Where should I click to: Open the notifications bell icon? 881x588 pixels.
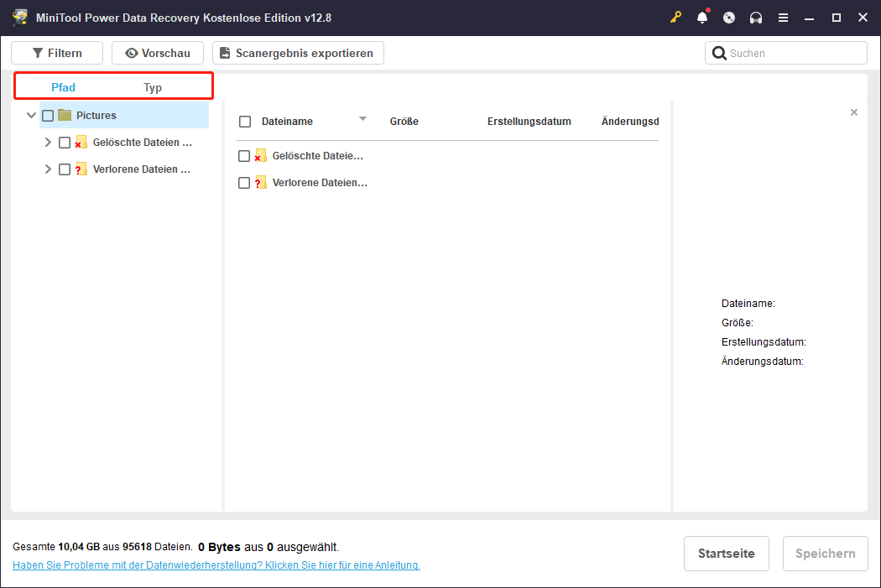702,18
